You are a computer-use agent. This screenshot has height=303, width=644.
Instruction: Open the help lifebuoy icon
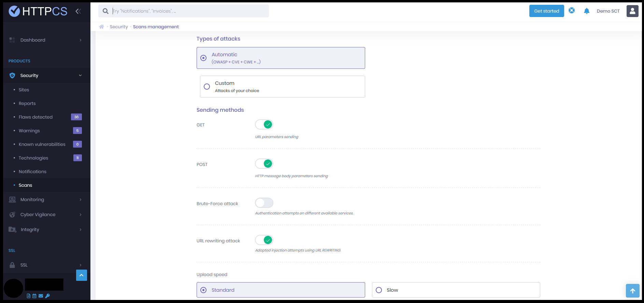[x=572, y=11]
